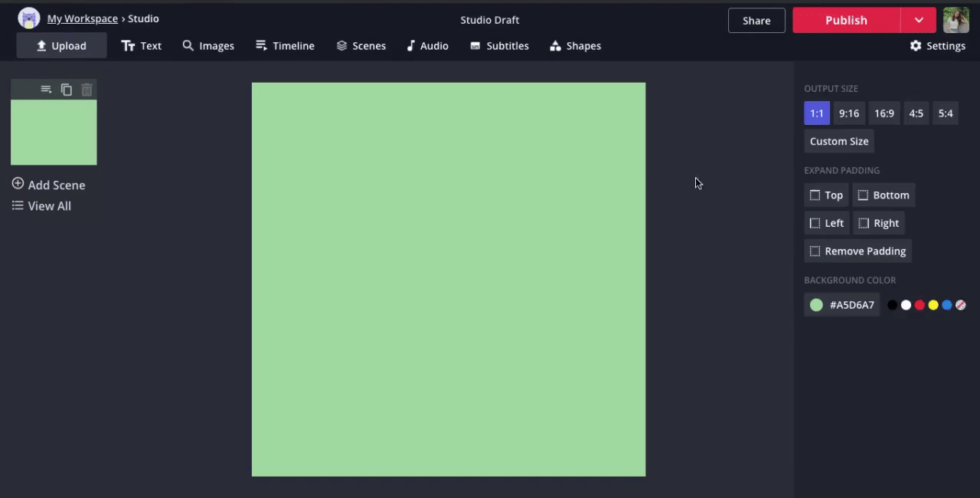Open the Custom Size options

838,141
